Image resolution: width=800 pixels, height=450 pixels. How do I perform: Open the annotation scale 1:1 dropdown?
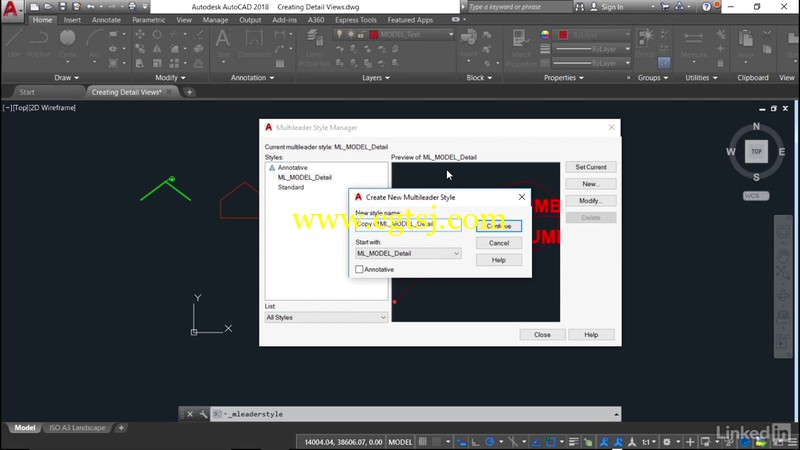(648, 442)
